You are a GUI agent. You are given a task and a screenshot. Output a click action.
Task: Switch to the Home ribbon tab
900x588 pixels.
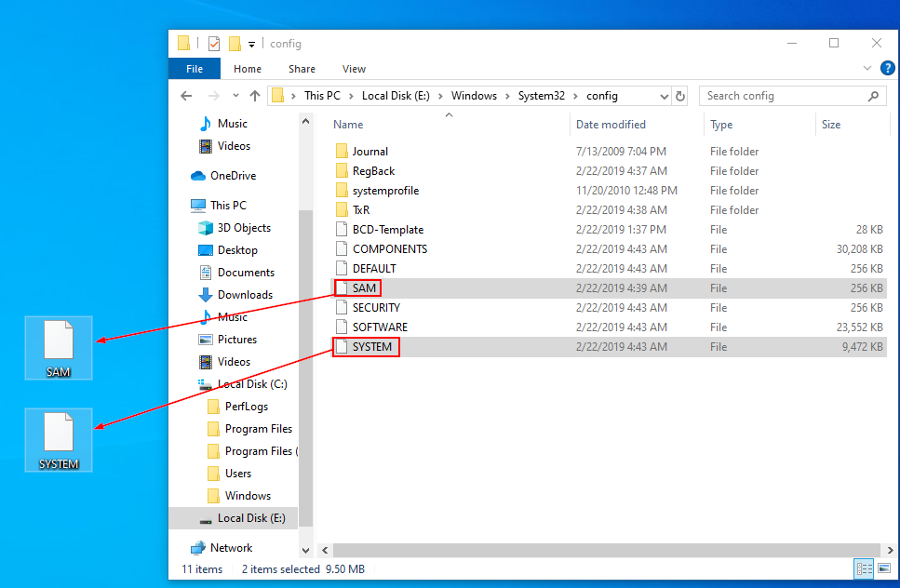tap(248, 69)
